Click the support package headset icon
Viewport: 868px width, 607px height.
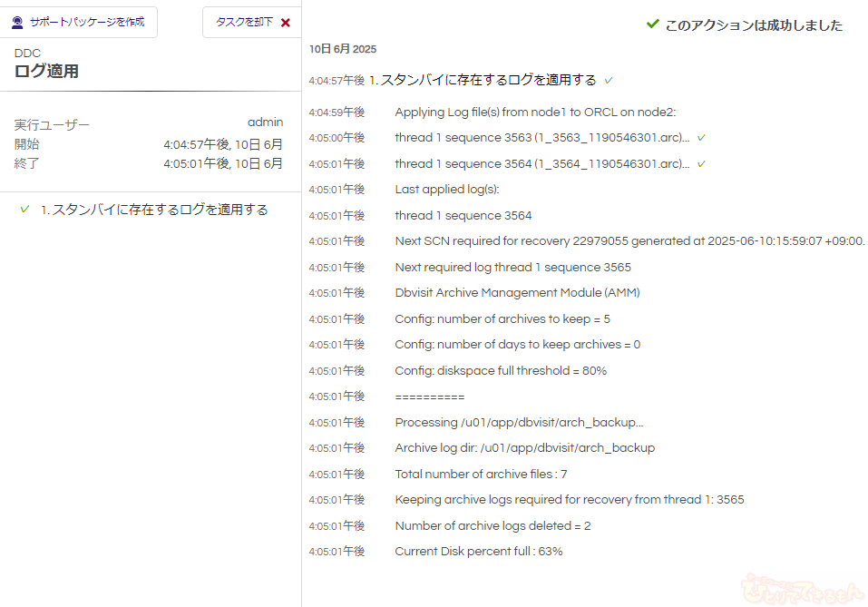17,23
